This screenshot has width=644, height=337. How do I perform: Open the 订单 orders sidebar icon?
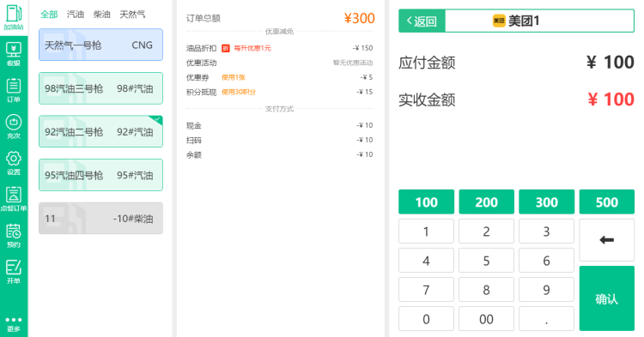click(x=14, y=90)
